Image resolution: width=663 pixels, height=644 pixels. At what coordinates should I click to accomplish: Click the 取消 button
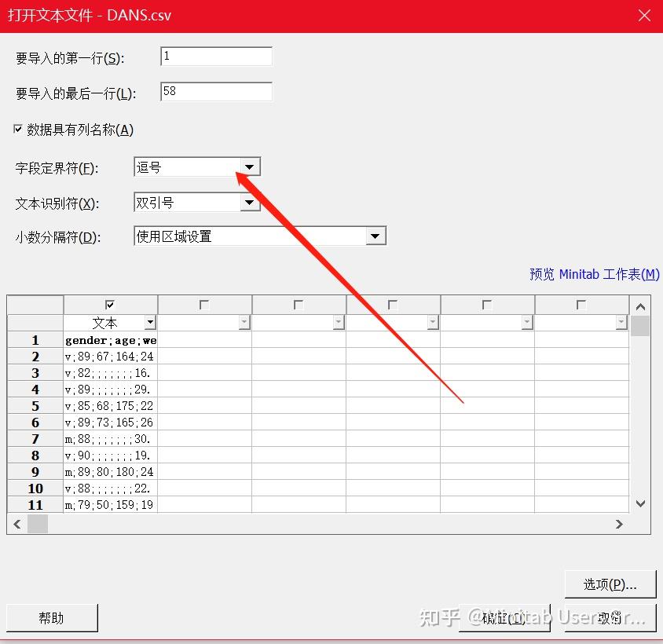(610, 617)
